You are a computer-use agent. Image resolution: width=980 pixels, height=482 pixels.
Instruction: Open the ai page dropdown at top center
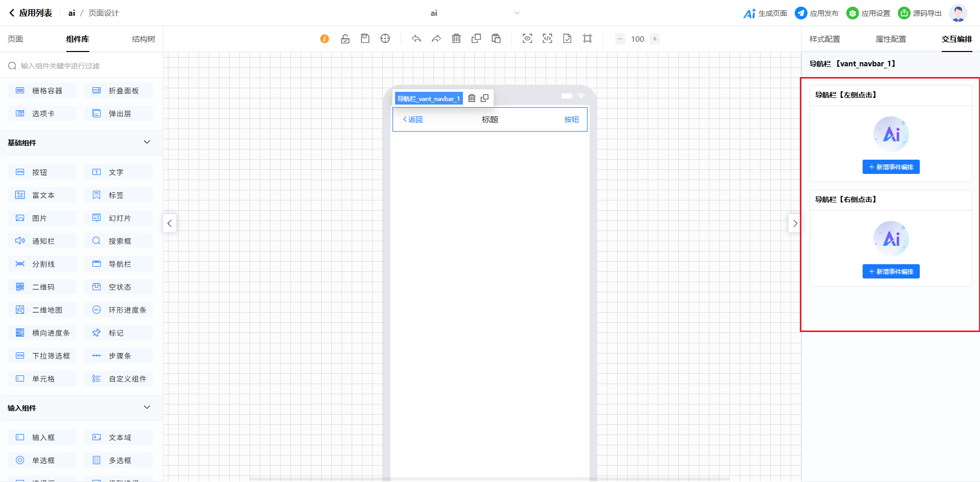point(517,13)
